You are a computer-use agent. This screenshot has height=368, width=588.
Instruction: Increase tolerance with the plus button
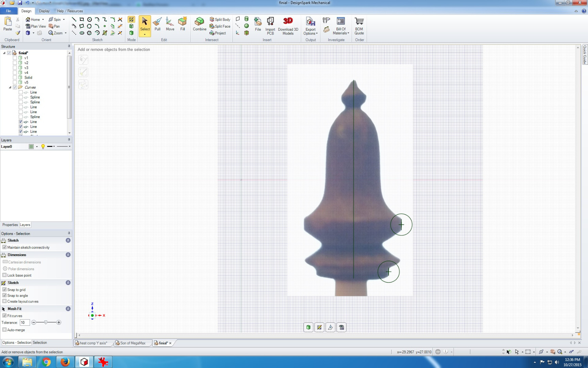point(59,322)
